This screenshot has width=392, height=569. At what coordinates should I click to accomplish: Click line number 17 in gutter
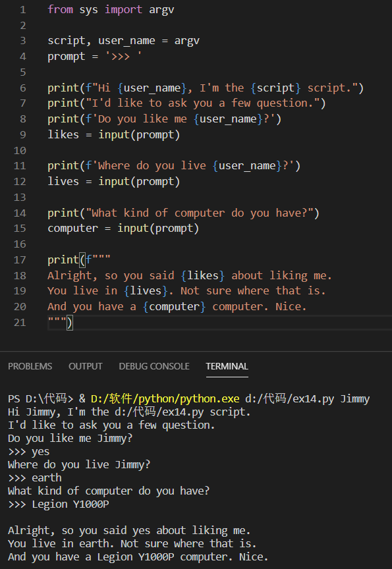[x=20, y=260]
